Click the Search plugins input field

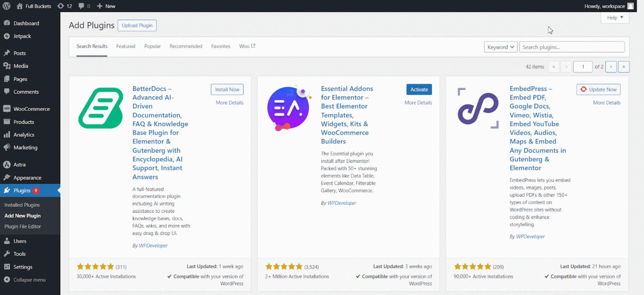[571, 47]
